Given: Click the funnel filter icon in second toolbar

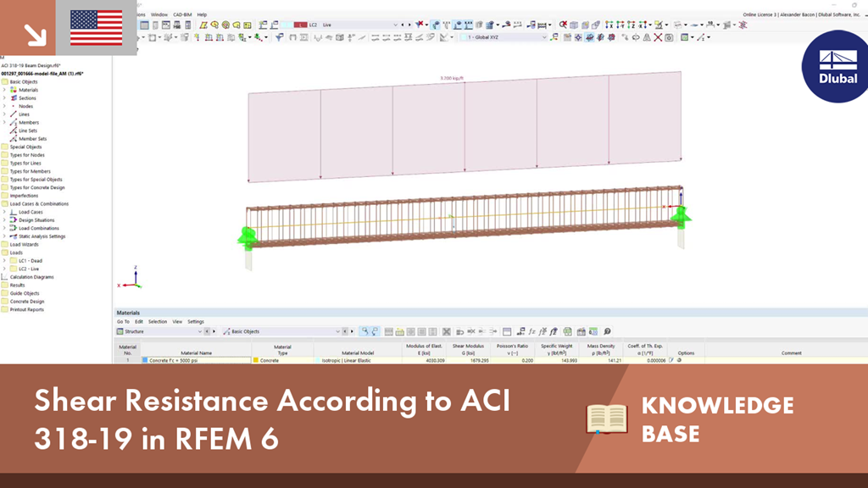Looking at the screenshot, I should 279,37.
